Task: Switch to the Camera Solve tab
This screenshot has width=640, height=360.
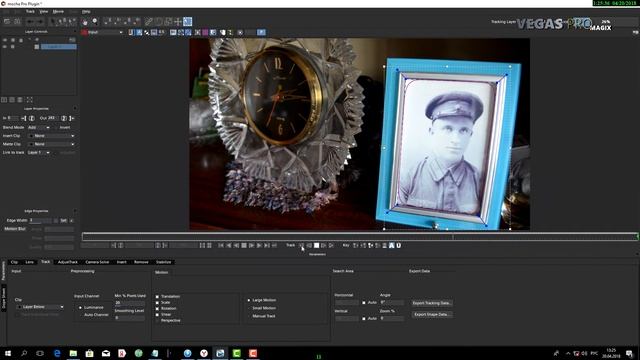Action: click(97, 262)
